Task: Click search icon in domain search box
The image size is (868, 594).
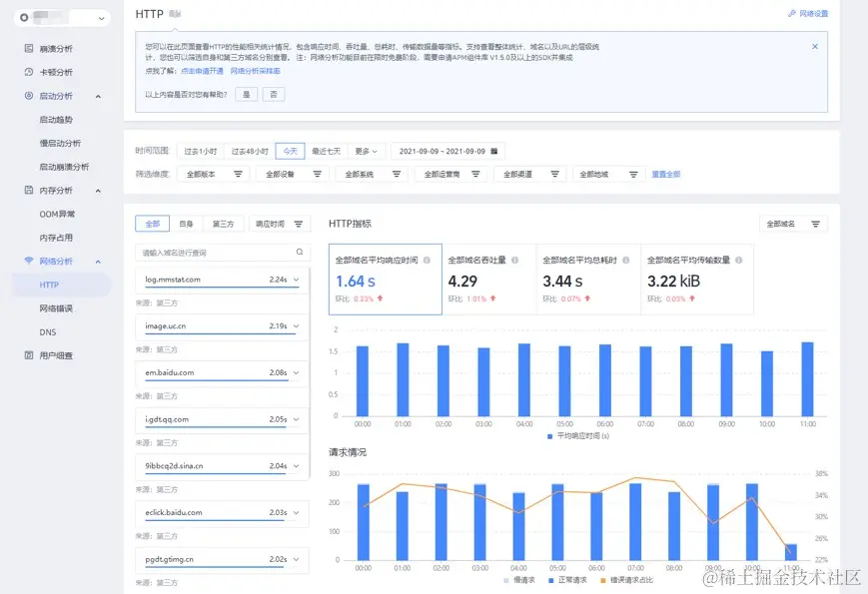Action: tap(300, 253)
